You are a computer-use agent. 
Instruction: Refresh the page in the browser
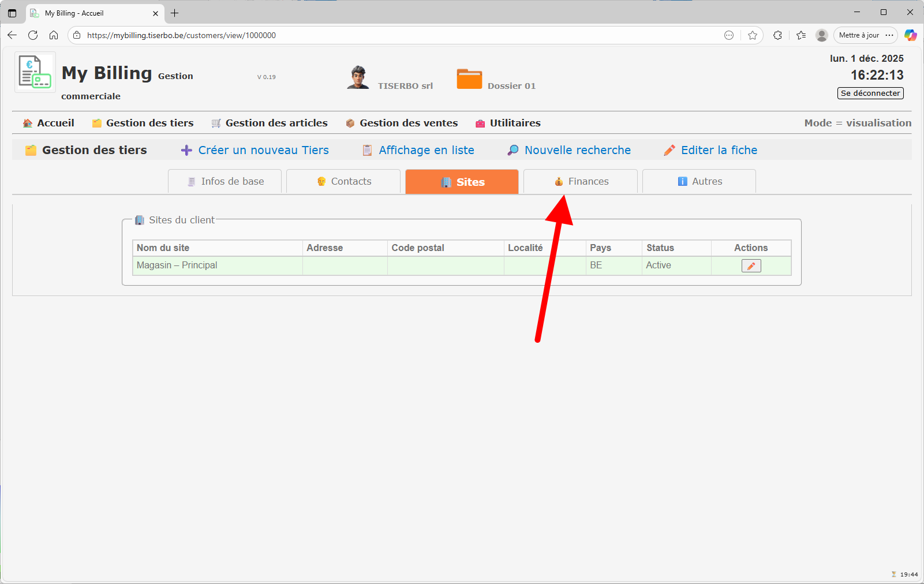pos(33,35)
